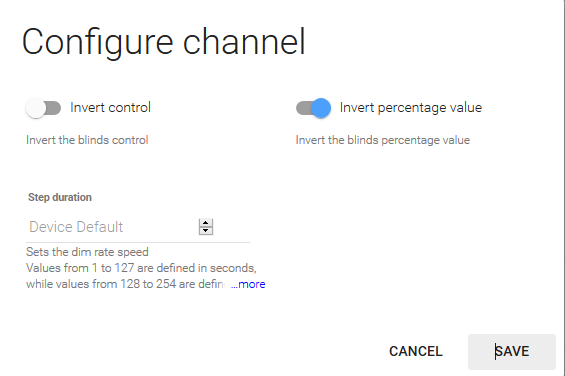Select the "Configure channel" dialog heading
Screen dimensions: 565x376
coord(164,43)
